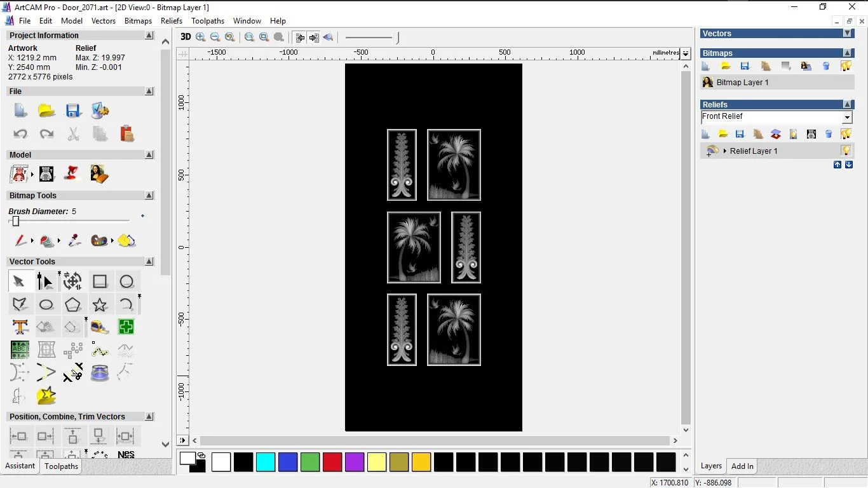Choose the Create Ellipse vector tool

tap(46, 305)
